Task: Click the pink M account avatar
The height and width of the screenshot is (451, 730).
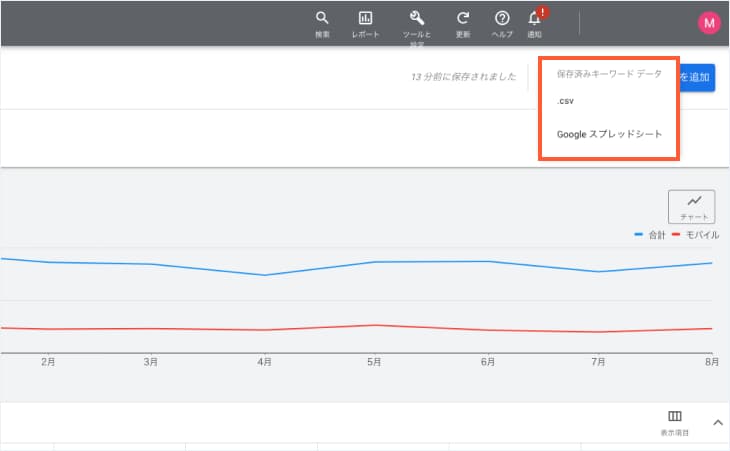Action: 709,23
